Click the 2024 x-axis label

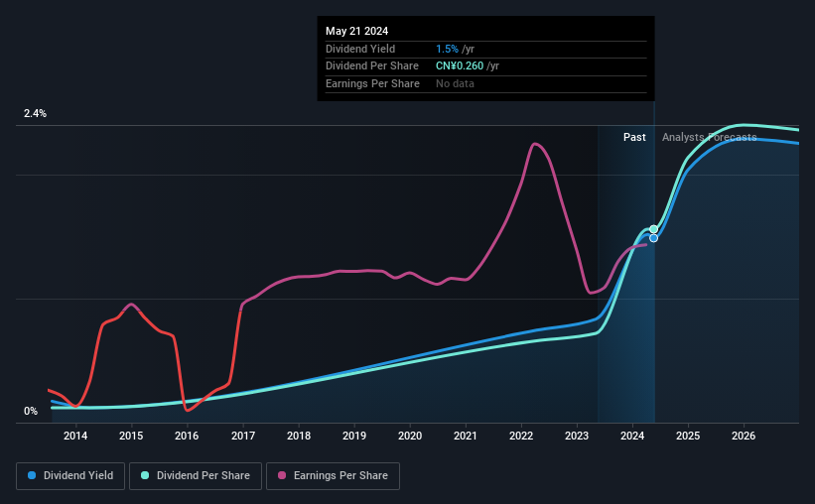632,436
